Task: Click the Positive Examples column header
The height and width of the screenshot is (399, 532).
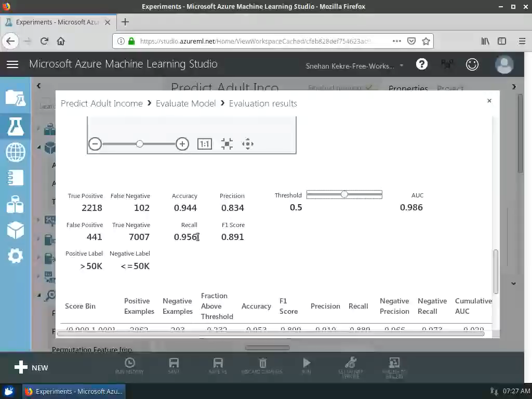Action: (x=139, y=306)
